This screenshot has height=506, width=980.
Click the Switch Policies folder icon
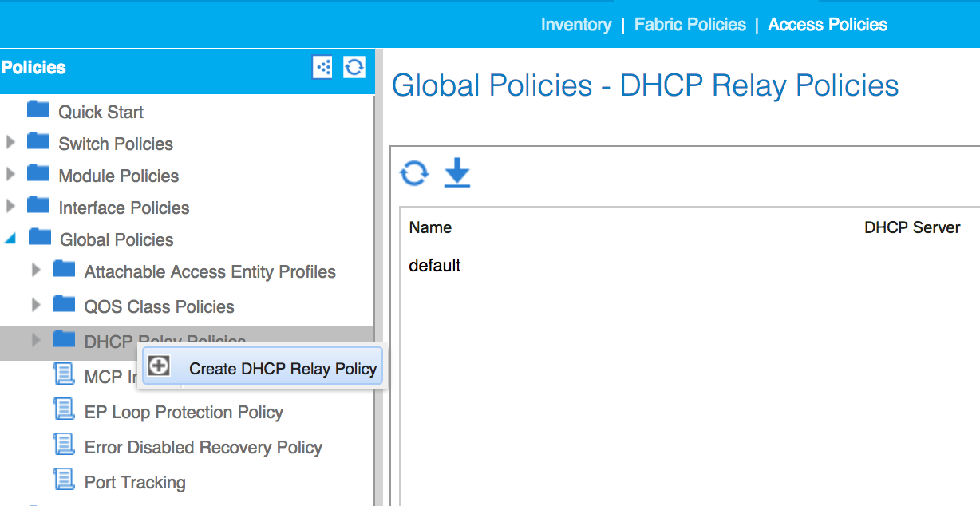[x=38, y=141]
